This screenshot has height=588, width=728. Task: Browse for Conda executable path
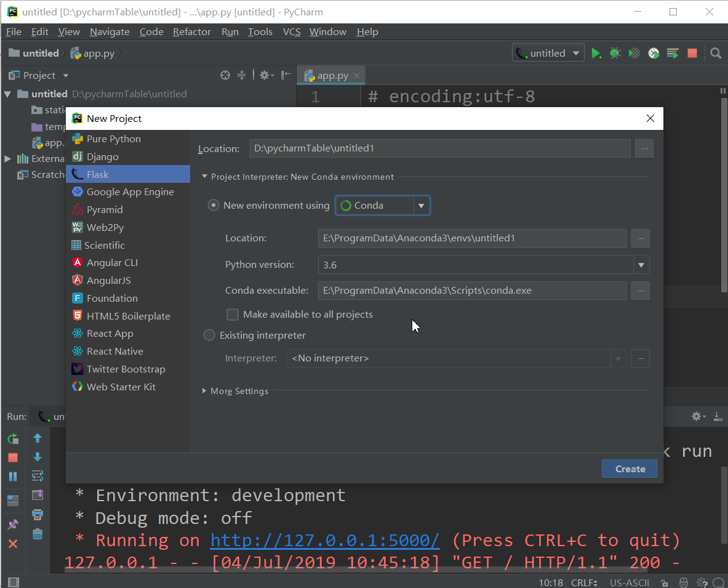[641, 291]
